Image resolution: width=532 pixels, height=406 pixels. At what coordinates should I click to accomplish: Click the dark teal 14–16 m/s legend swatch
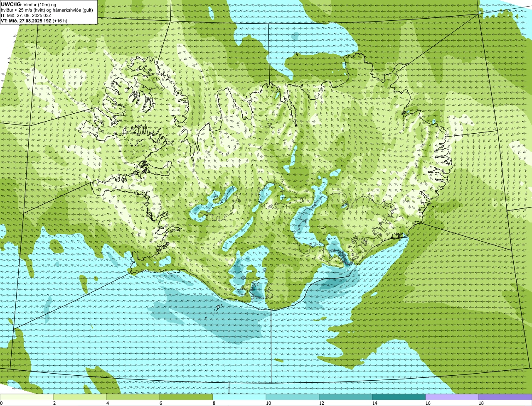coord(399,397)
